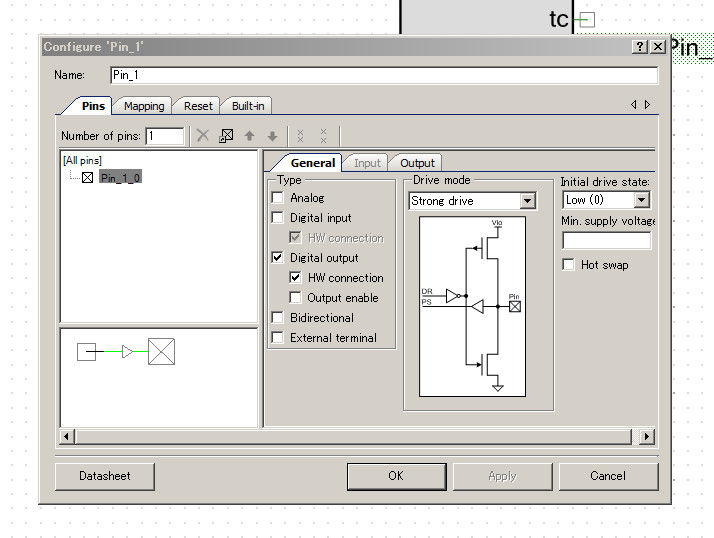The width and height of the screenshot is (714, 538).
Task: Move pin up with the up arrow icon
Action: click(250, 135)
